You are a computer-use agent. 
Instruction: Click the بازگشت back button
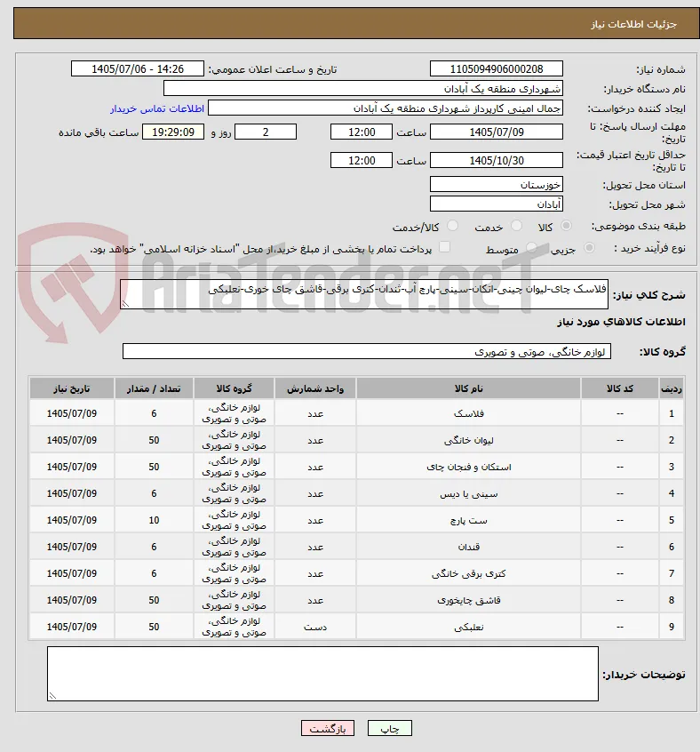[327, 729]
